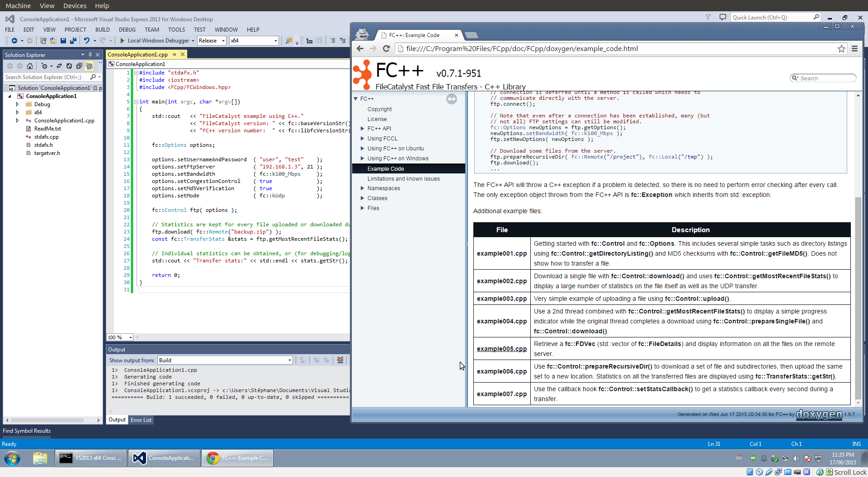Image resolution: width=868 pixels, height=477 pixels.
Task: Switch to the Error List tab
Action: pyautogui.click(x=141, y=420)
